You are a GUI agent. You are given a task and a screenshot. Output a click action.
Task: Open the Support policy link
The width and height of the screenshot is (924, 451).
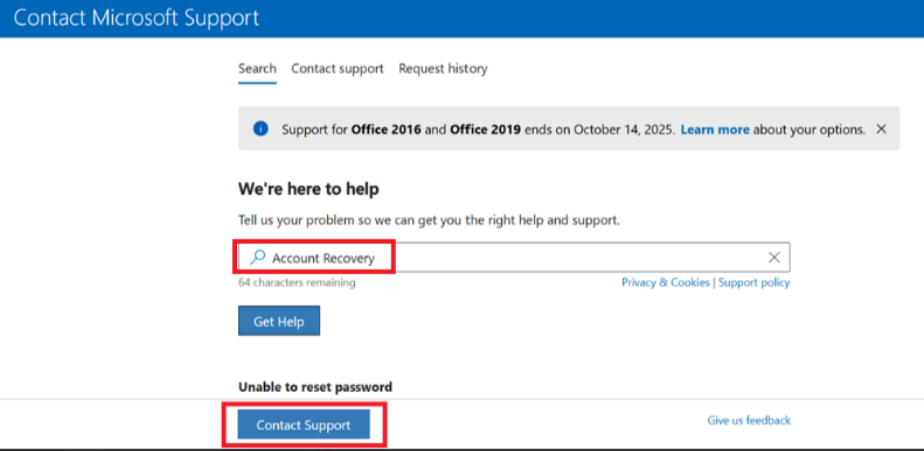click(754, 282)
